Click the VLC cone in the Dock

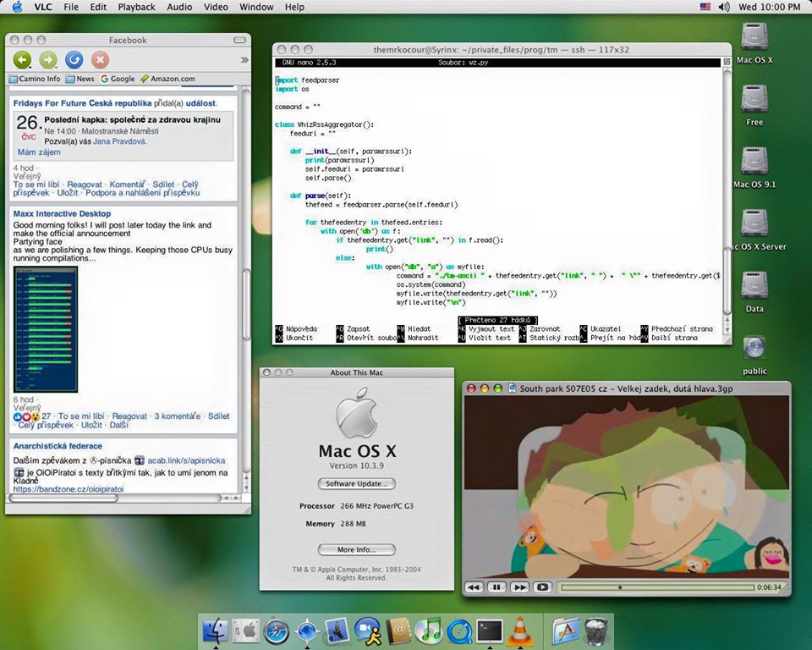[x=520, y=631]
